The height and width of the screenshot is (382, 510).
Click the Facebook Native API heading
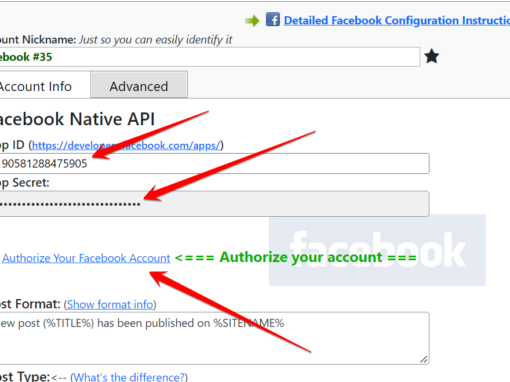click(77, 119)
